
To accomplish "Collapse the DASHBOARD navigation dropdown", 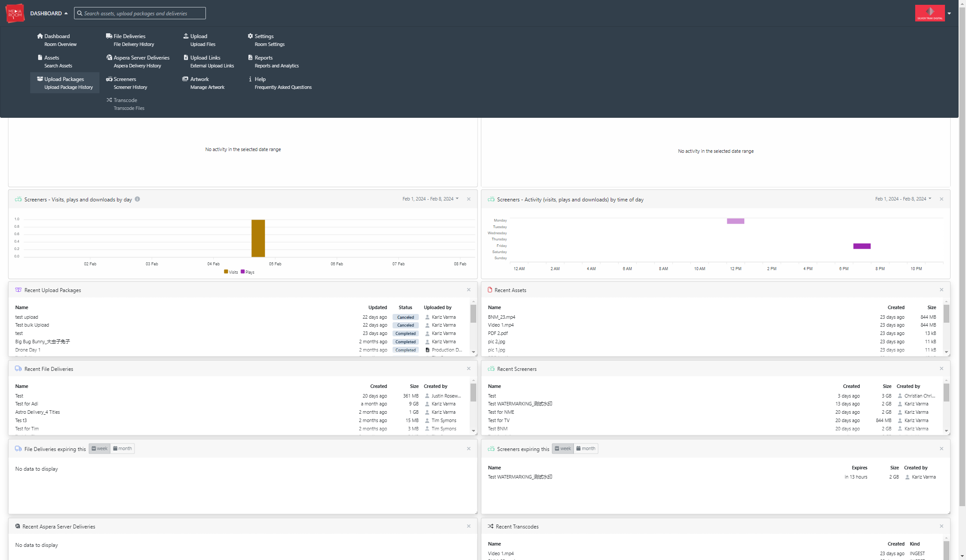I will (x=49, y=13).
